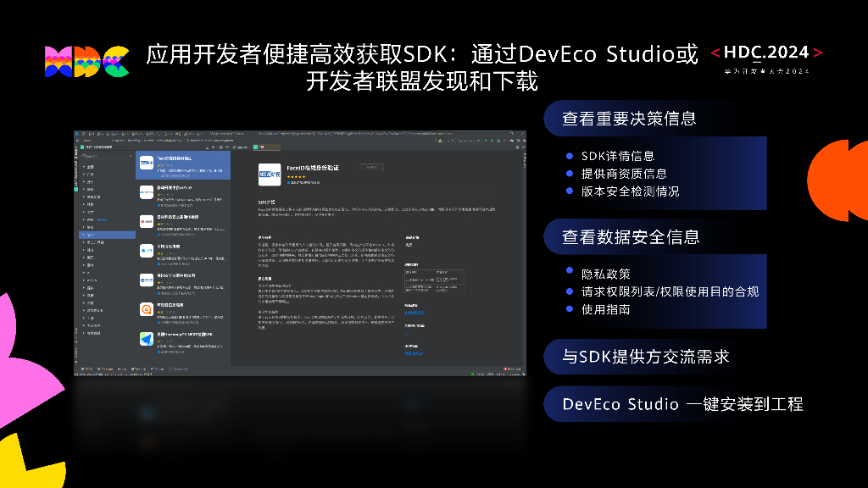
Task: Click the colorful HDC logo
Action: 87,61
